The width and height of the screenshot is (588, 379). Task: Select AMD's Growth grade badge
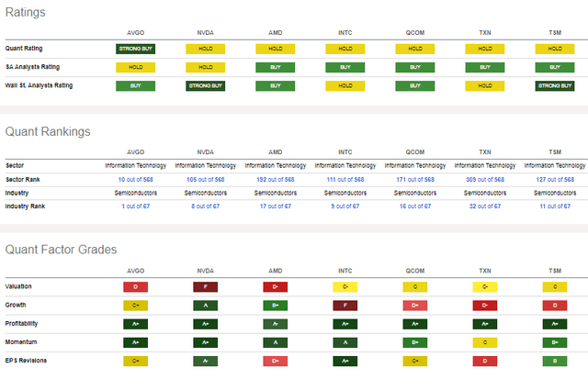point(276,306)
